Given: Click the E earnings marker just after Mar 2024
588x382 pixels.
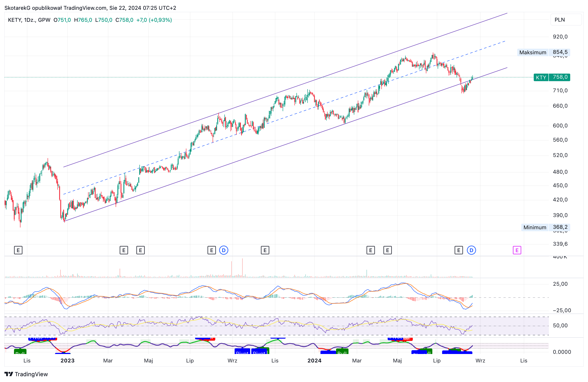Looking at the screenshot, I should 371,250.
